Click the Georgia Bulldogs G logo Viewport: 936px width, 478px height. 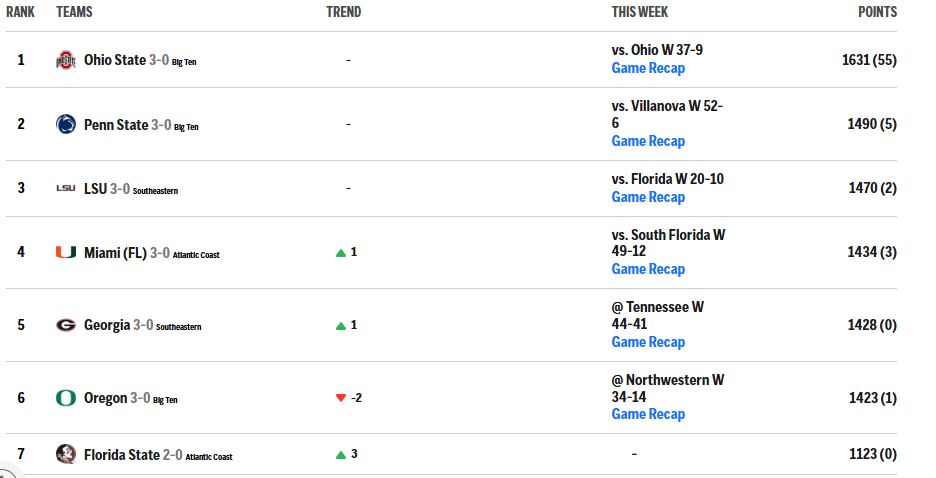coord(66,325)
